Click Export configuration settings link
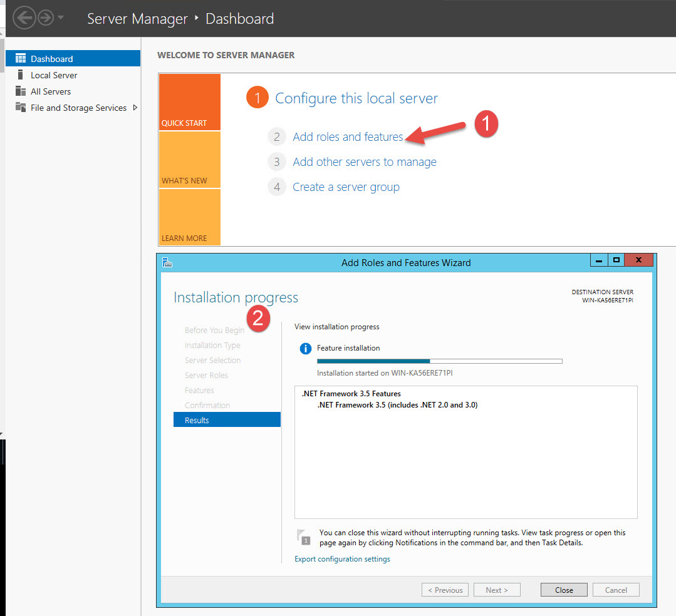 pyautogui.click(x=342, y=558)
